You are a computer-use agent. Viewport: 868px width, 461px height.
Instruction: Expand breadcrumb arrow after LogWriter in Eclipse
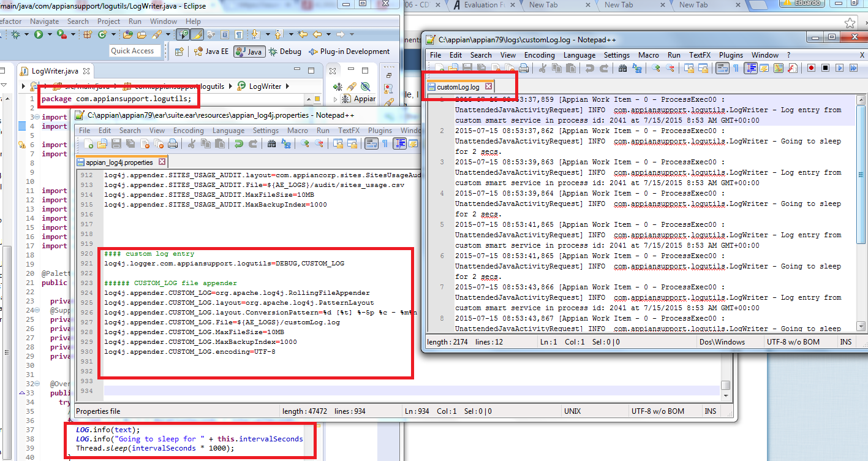(287, 86)
